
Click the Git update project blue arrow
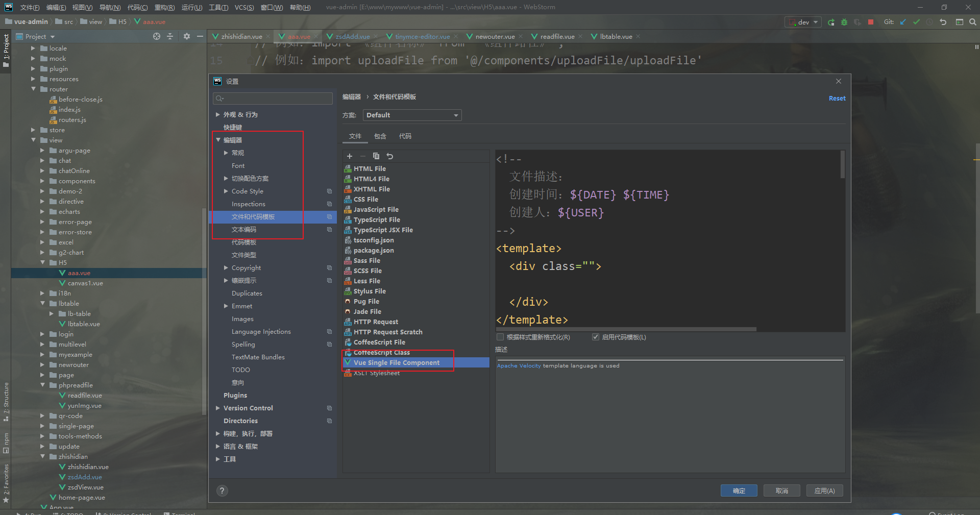click(903, 22)
